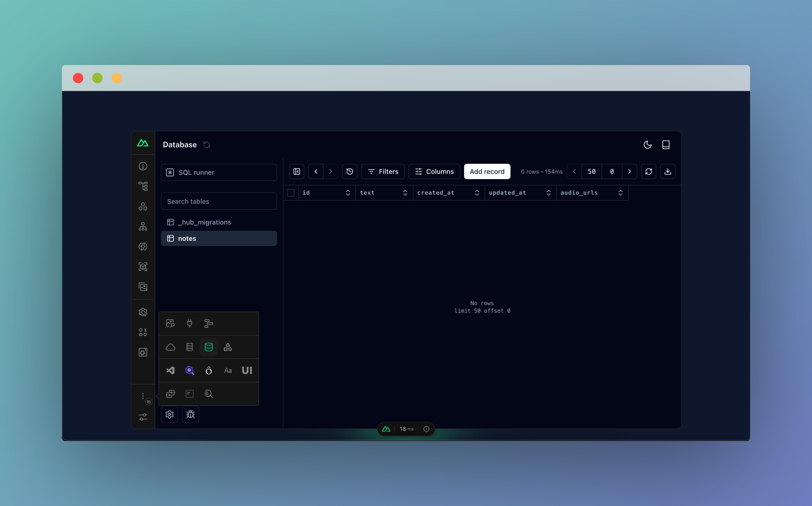Image resolution: width=812 pixels, height=506 pixels.
Task: Refresh the Database via icon beside the title
Action: [x=207, y=145]
